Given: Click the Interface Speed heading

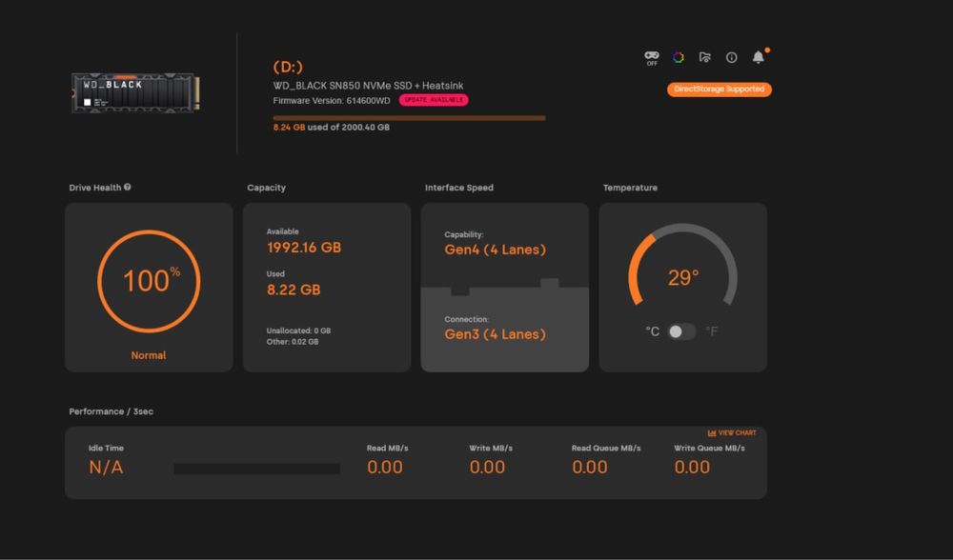Looking at the screenshot, I should (x=459, y=188).
